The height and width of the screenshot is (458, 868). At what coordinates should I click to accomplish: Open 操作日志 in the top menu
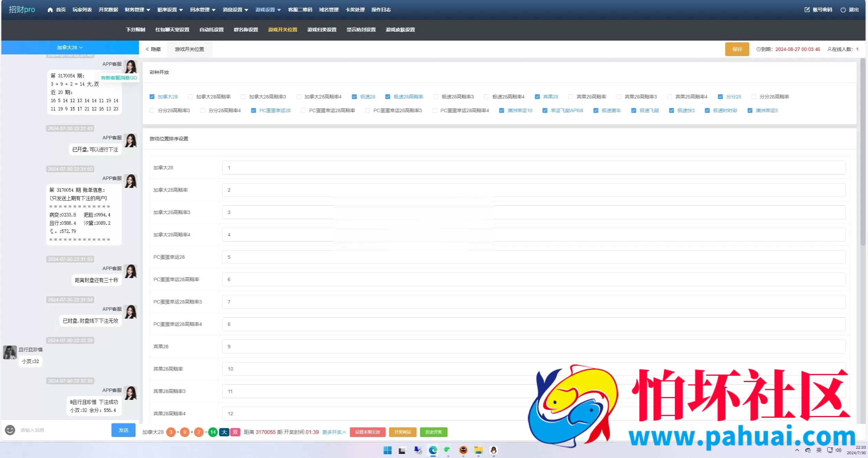(381, 10)
